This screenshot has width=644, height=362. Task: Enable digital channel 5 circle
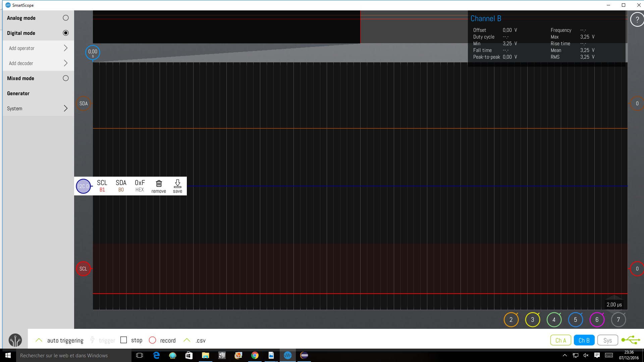[576, 319]
